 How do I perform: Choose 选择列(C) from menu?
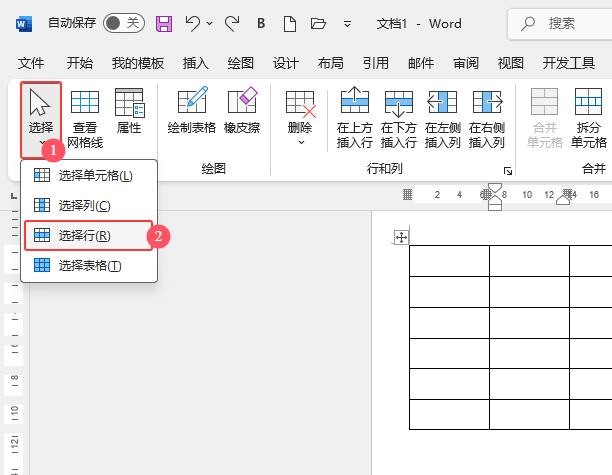89,205
